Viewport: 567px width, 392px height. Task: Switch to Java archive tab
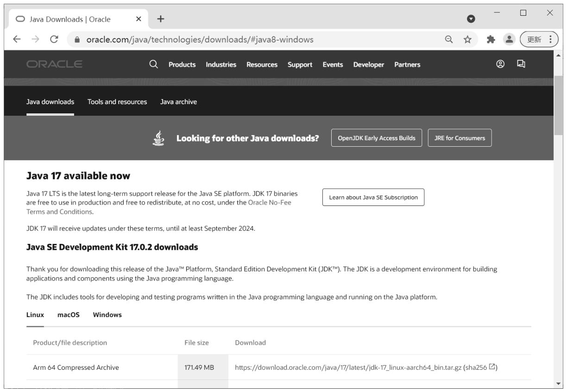178,102
